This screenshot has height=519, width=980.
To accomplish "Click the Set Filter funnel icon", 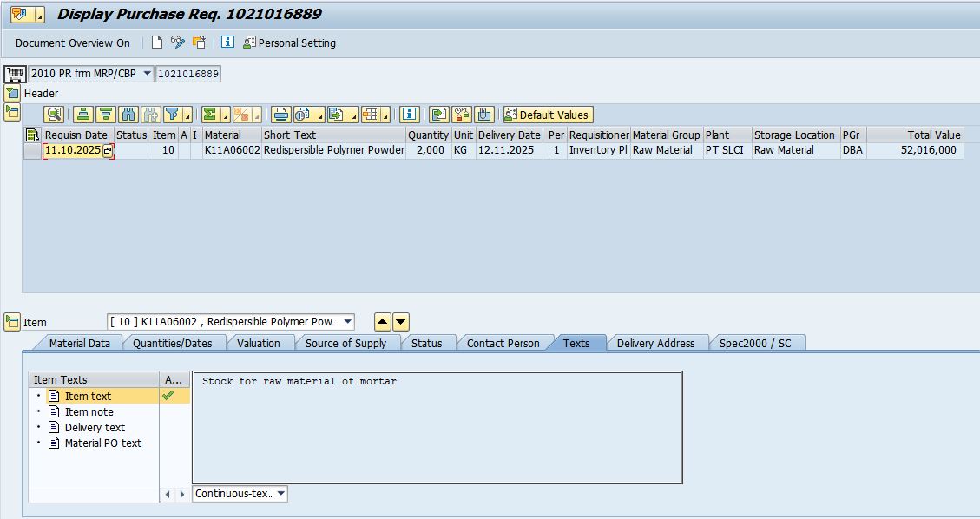I will pyautogui.click(x=173, y=115).
